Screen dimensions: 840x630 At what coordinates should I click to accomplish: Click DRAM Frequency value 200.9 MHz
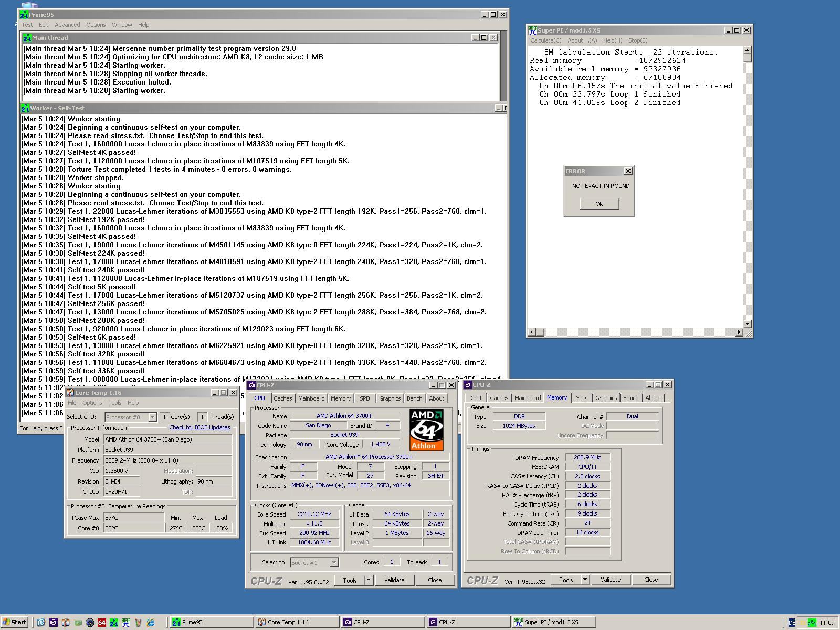point(587,457)
